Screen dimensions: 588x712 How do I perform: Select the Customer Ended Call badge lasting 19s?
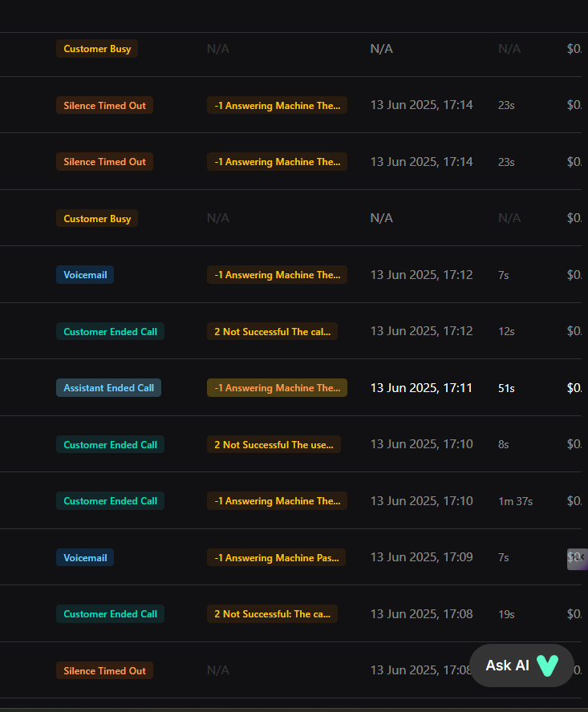click(110, 614)
